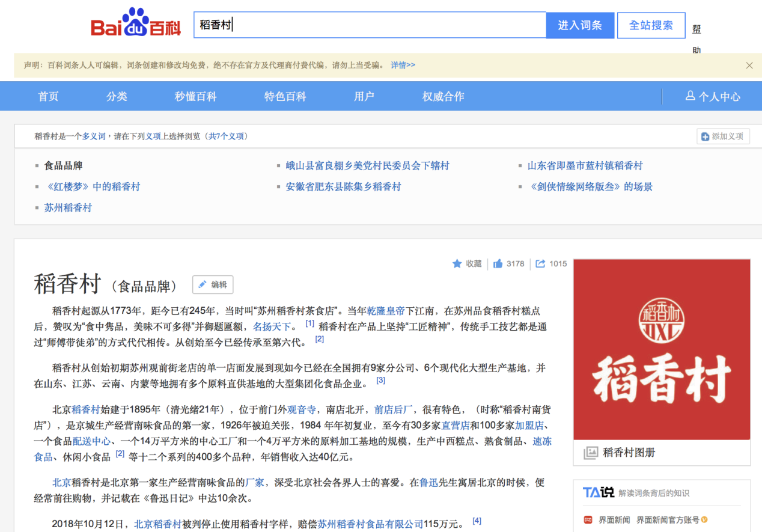Viewport: 762px width, 532px height.
Task: Click the 义项 link in the notice
Action: point(153,136)
